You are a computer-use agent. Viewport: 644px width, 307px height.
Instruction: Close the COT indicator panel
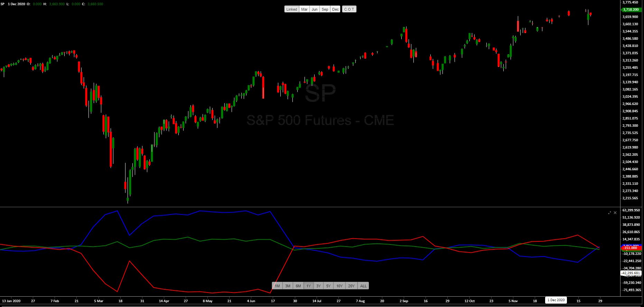tap(615, 213)
